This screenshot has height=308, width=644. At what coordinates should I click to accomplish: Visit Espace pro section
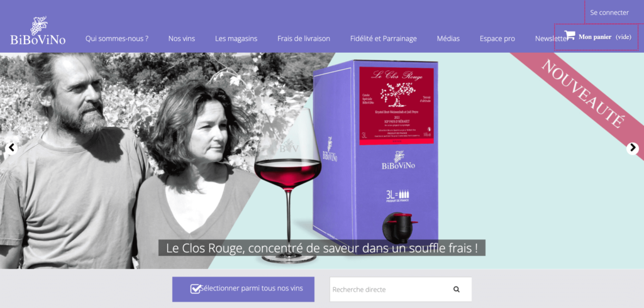tap(497, 38)
